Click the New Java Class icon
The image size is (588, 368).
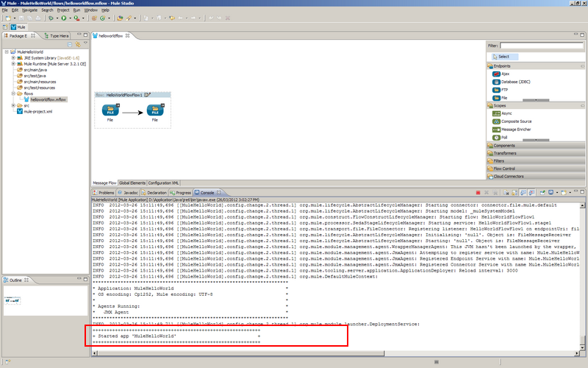click(102, 18)
